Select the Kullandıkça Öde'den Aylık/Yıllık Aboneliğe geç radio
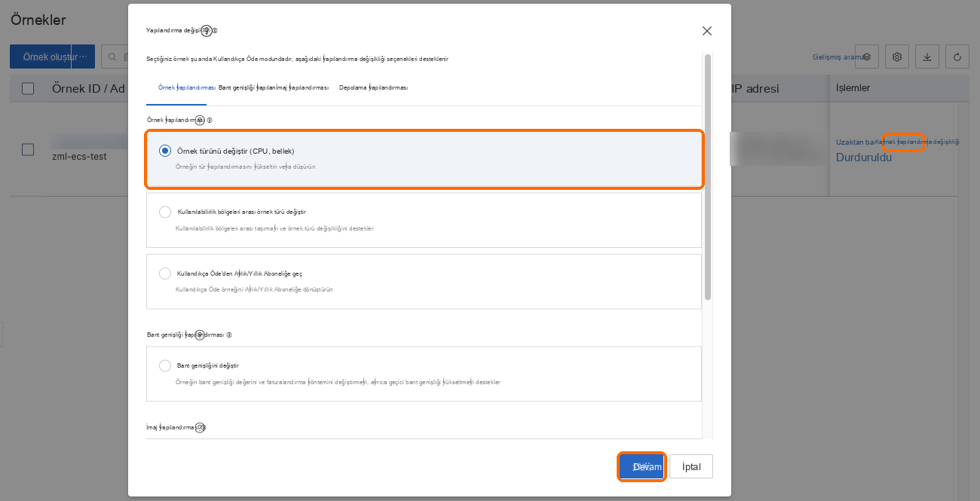Viewport: 980px width, 501px height. pyautogui.click(x=165, y=273)
